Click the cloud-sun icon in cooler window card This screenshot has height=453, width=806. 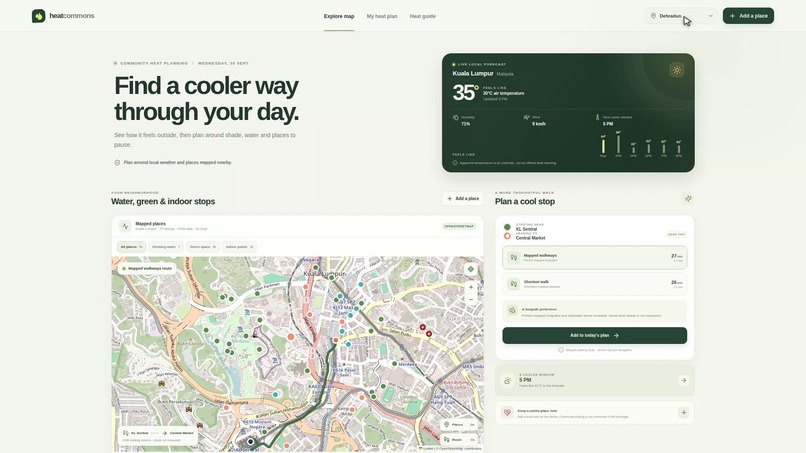tap(507, 380)
